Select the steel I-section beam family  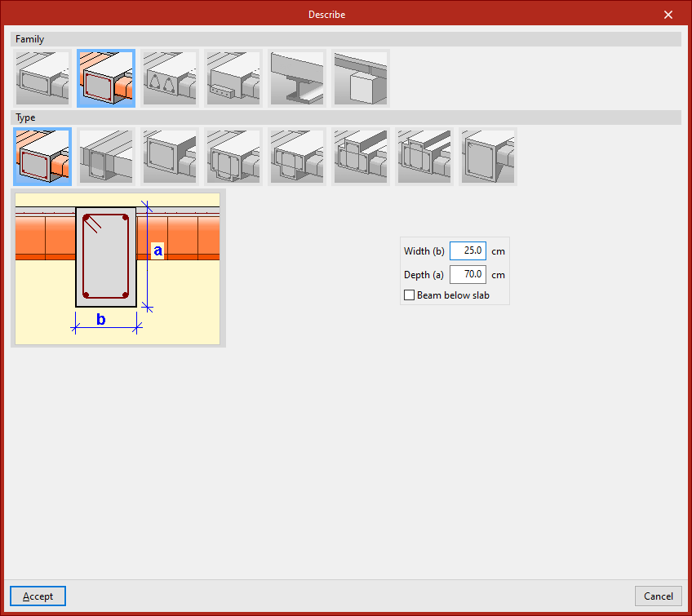tap(297, 78)
